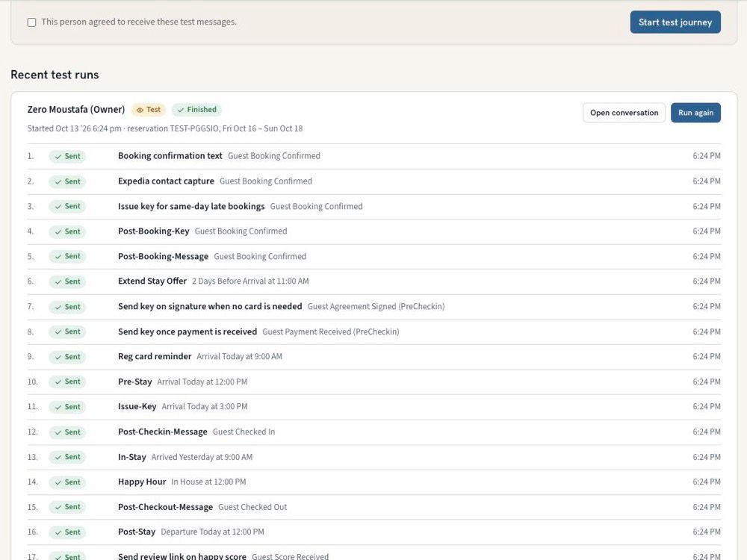Select Post-Booking-Key step name
The width and height of the screenshot is (747, 560).
(x=153, y=231)
